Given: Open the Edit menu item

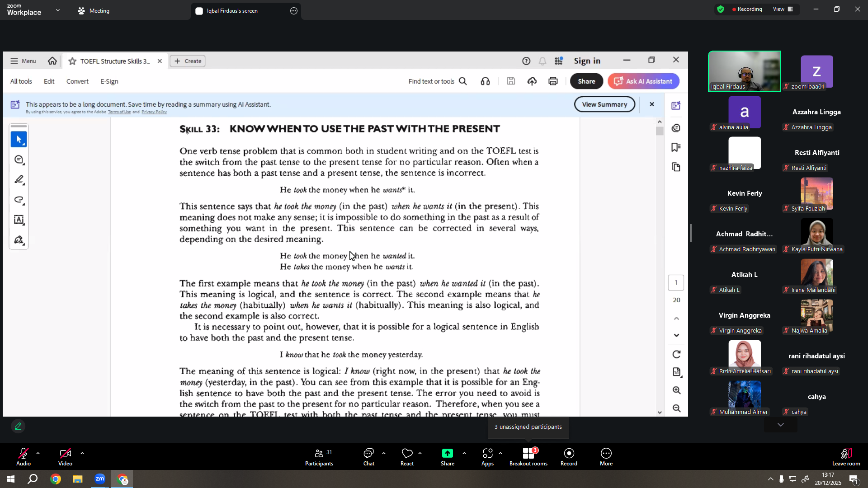Looking at the screenshot, I should pos(49,81).
